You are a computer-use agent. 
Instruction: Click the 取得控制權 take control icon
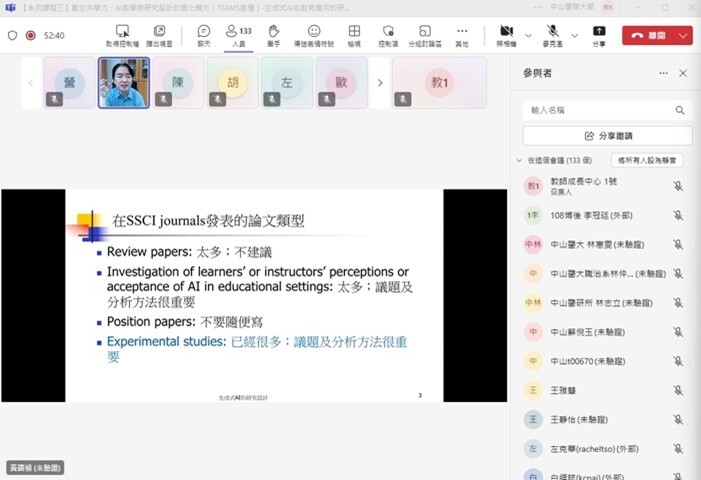(123, 35)
